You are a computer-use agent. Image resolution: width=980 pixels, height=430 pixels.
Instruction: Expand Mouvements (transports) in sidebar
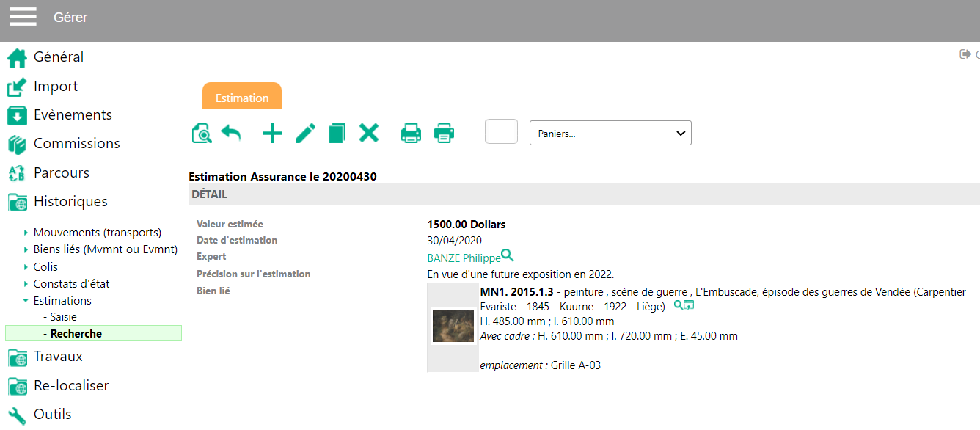(26, 233)
